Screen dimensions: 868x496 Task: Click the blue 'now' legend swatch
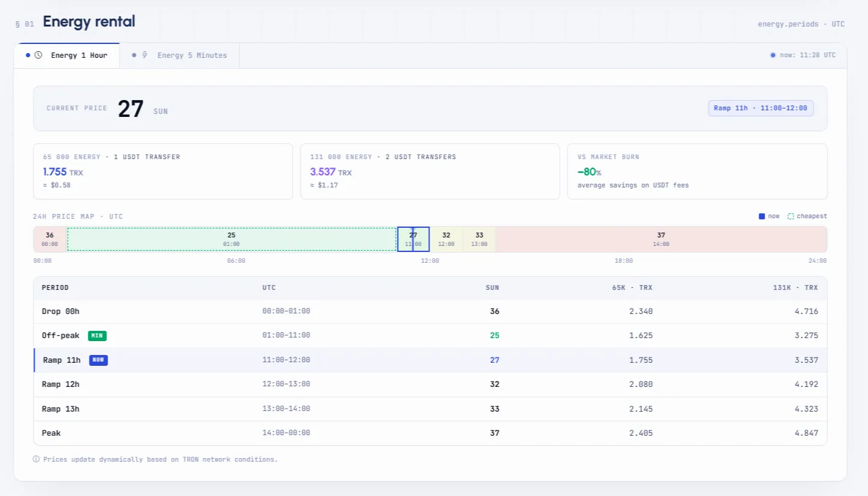pos(762,216)
